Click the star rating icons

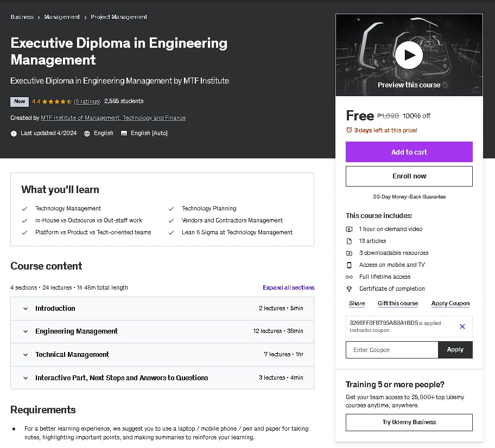pos(57,101)
